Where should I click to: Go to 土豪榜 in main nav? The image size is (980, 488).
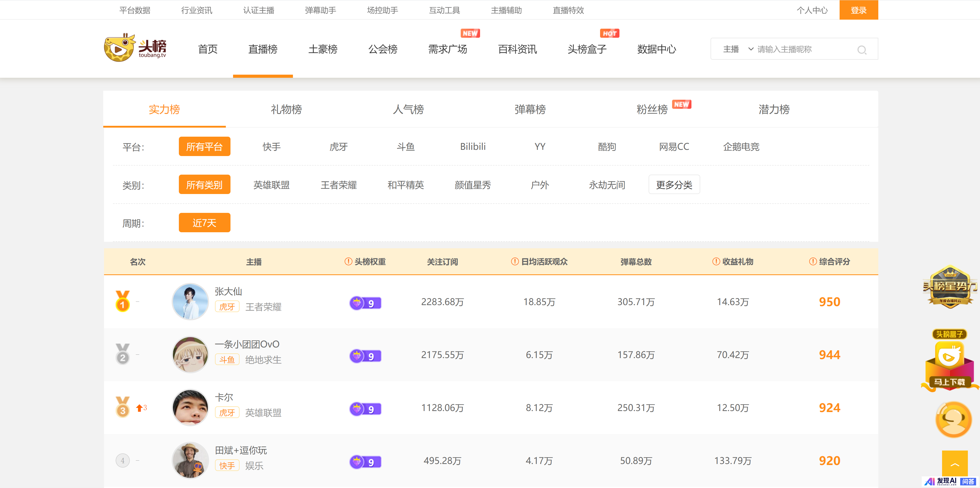(x=323, y=49)
